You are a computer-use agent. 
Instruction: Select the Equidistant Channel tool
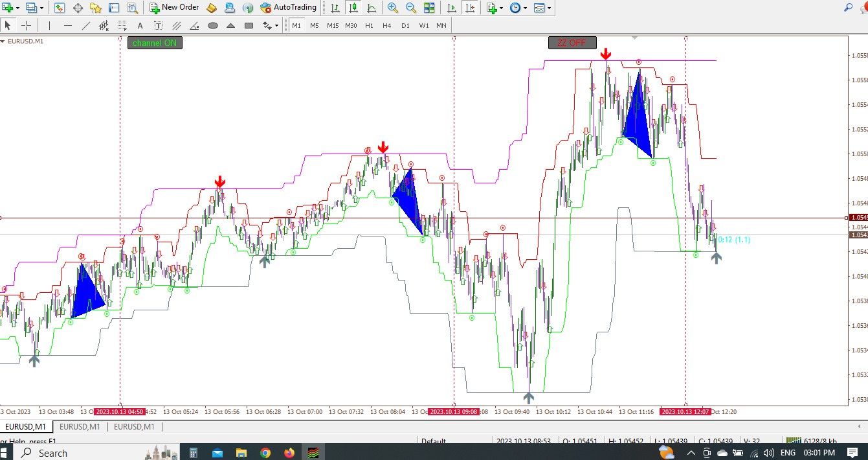point(104,25)
